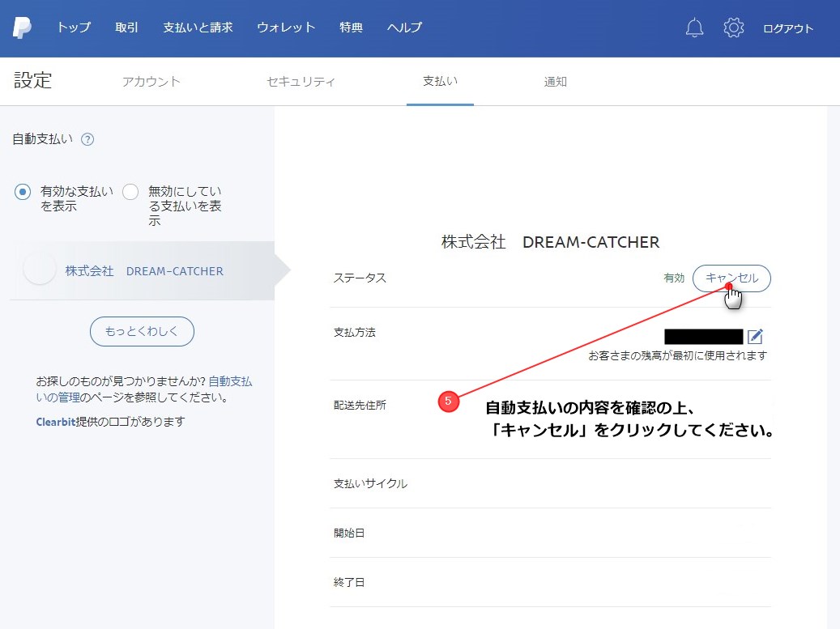The height and width of the screenshot is (629, 840).
Task: Click the PayPal logo icon
Action: (x=22, y=28)
